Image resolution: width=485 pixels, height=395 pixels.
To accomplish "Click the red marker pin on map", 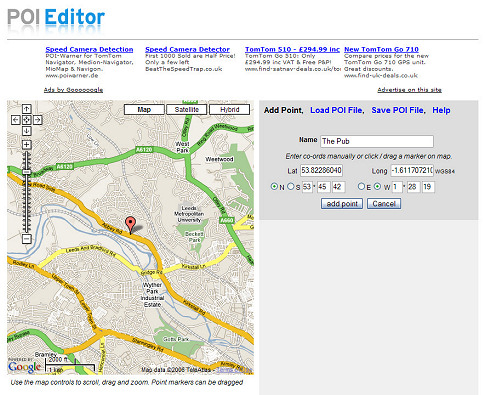I will [130, 225].
